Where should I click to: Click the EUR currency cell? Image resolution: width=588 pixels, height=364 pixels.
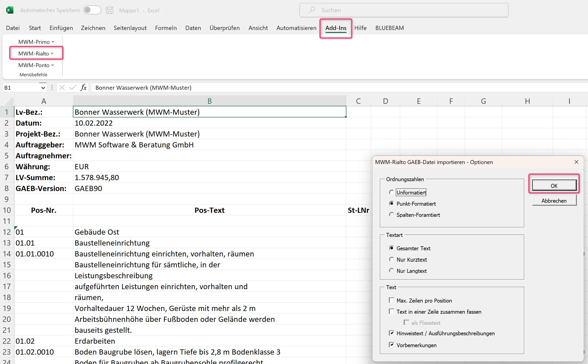(x=210, y=167)
